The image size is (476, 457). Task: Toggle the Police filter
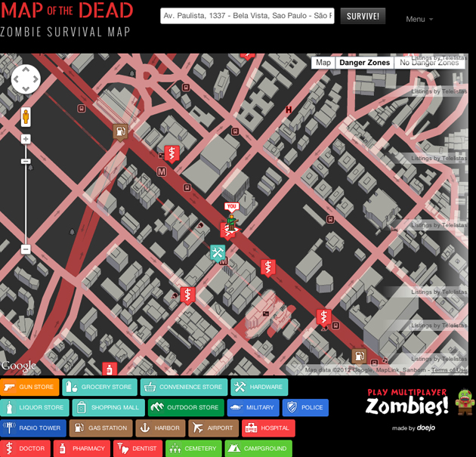click(x=305, y=408)
